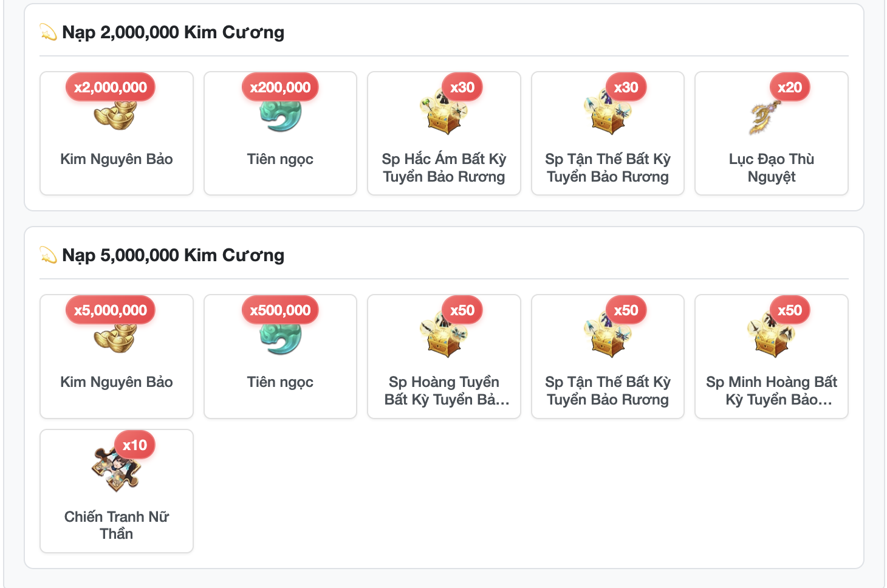
Task: Click the x2,000,000 quantity badge
Action: 111,87
